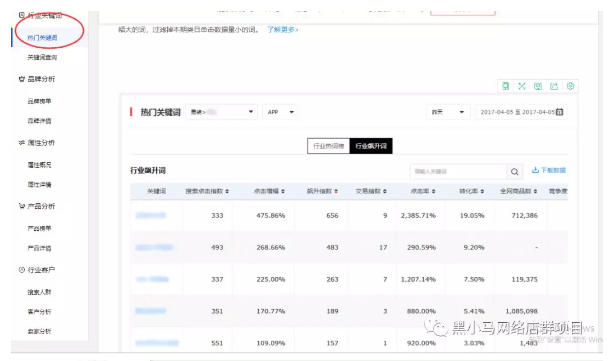Open 搜索人群 in the sidebar
The width and height of the screenshot is (609, 361).
tap(39, 292)
